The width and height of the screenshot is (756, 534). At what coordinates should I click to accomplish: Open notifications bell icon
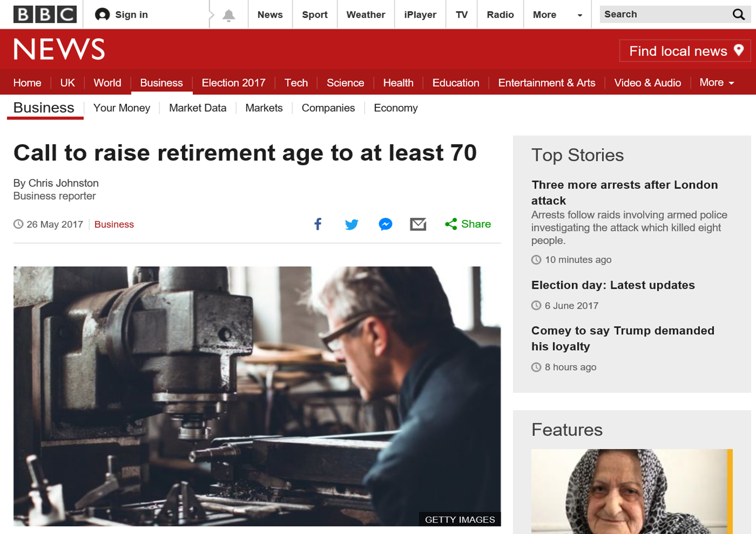point(229,15)
